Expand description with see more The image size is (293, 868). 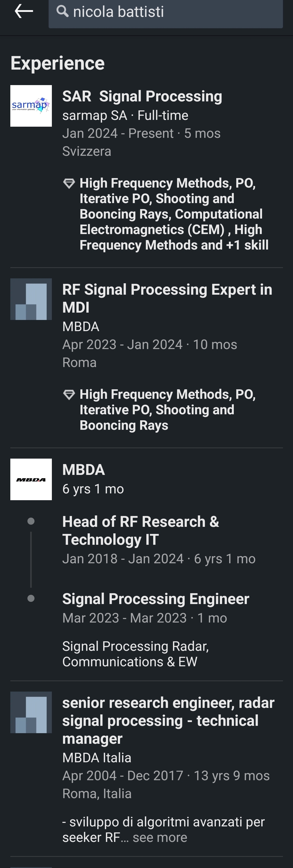[x=160, y=837]
